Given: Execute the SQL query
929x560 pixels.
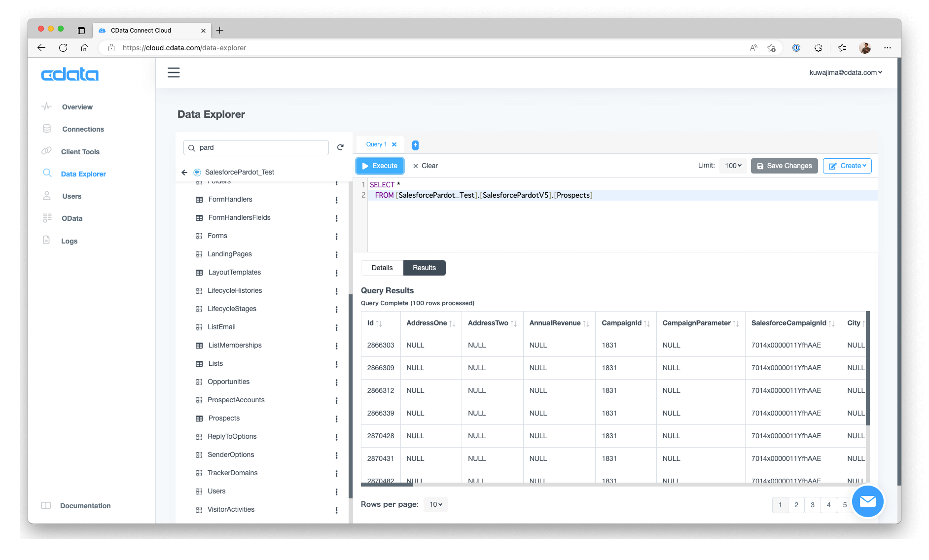Looking at the screenshot, I should 380,166.
